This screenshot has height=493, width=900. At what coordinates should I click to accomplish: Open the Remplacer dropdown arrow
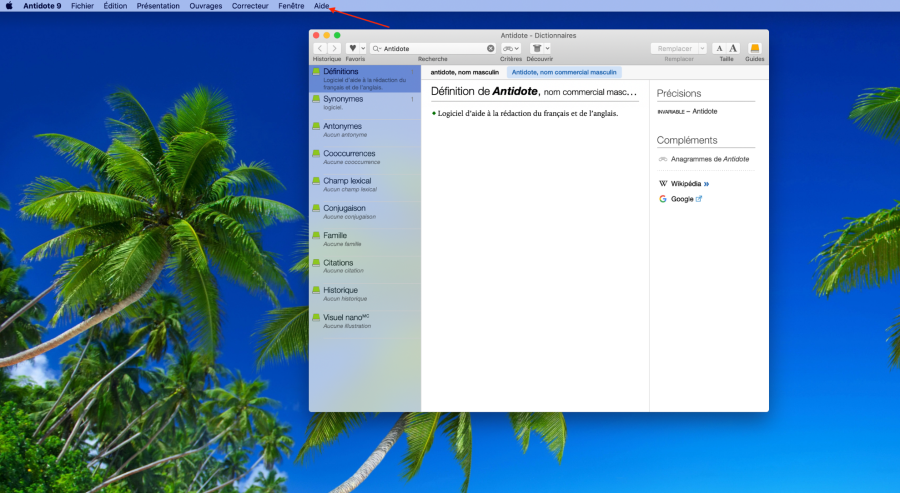(x=702, y=48)
